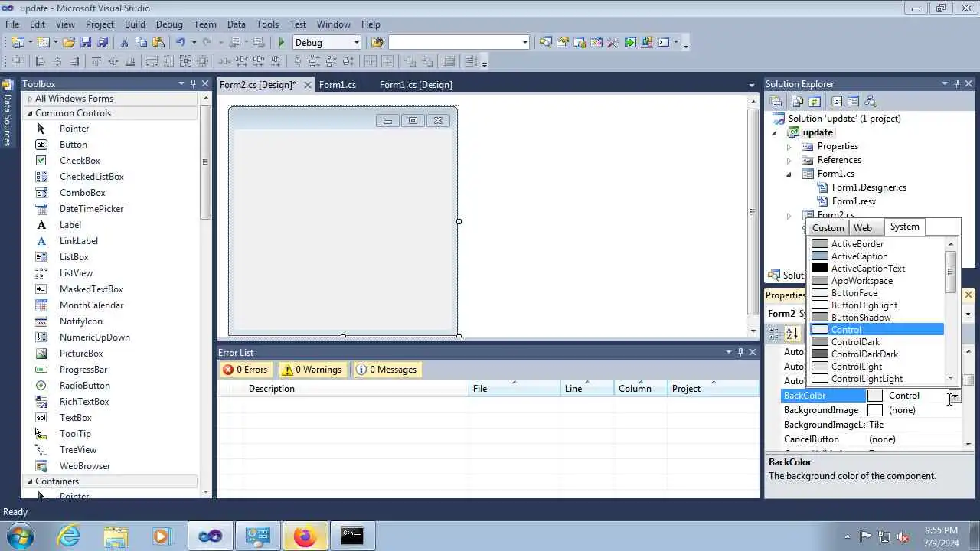Image resolution: width=980 pixels, height=551 pixels.
Task: Open the Undo history dropdown arrow
Action: [194, 43]
